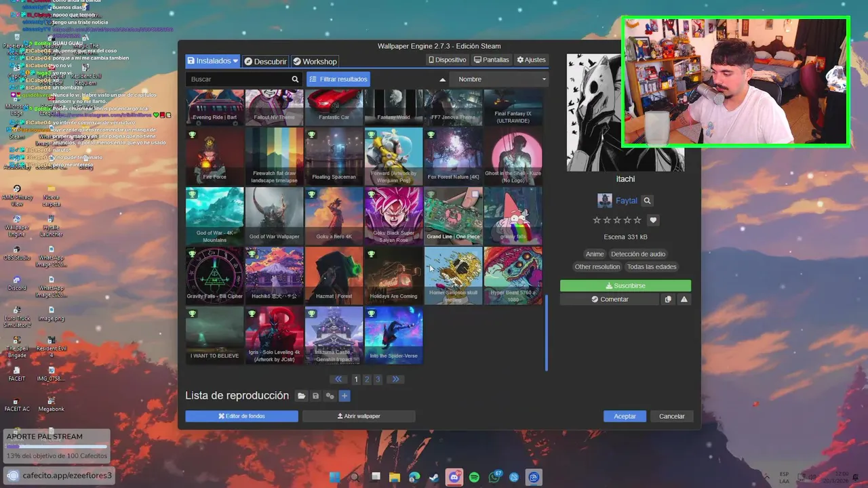Click the wallpaper list vertical scrollbar

coord(546,333)
